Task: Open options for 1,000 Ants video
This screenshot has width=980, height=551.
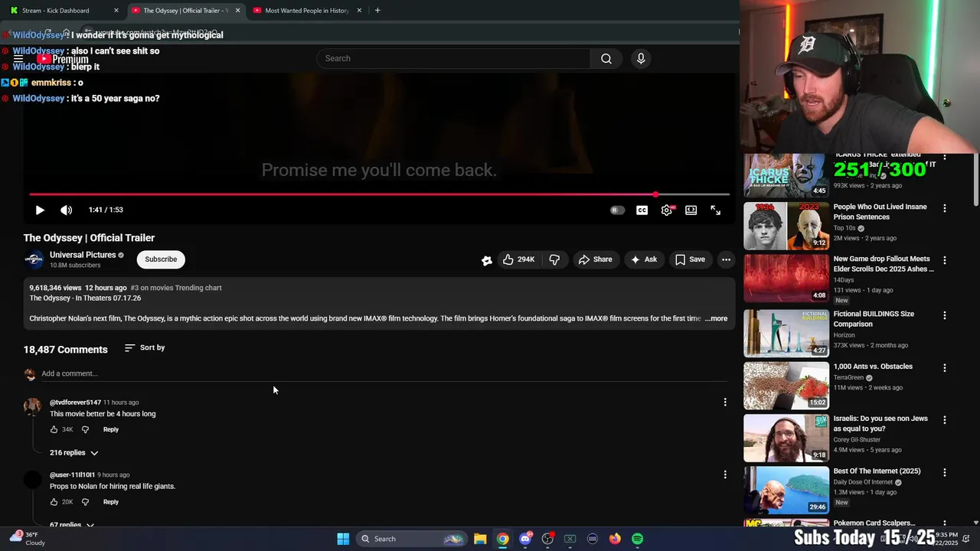Action: (944, 367)
